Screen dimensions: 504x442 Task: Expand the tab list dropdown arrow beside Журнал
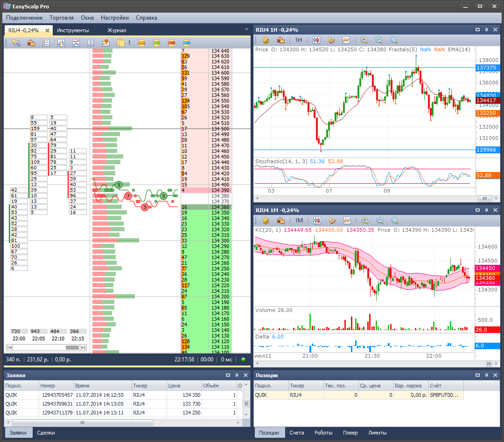click(247, 29)
